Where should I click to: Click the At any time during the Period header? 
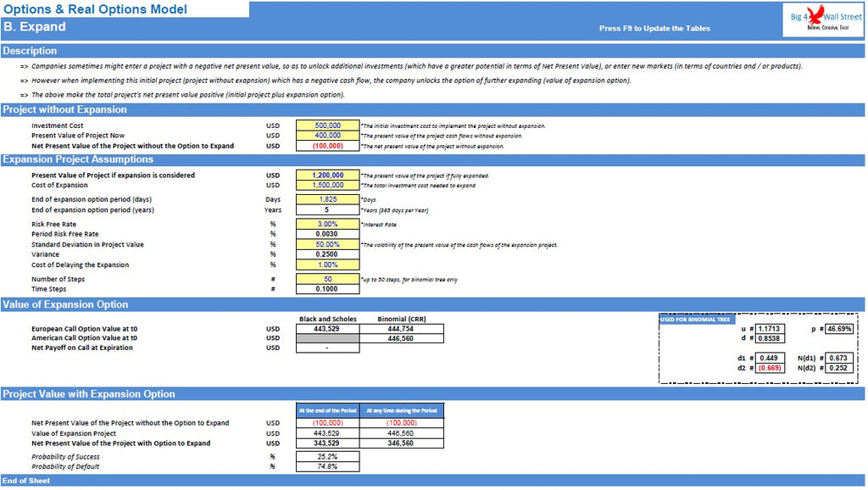click(401, 411)
